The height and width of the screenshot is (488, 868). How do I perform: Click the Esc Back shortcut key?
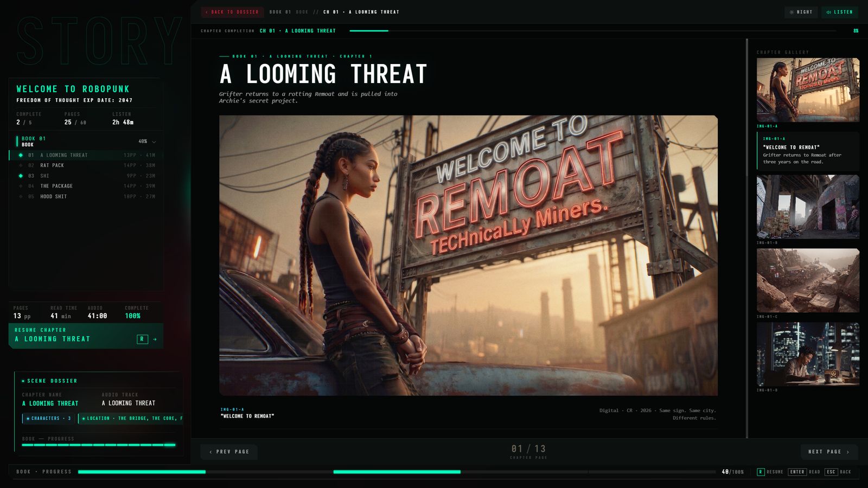click(x=831, y=472)
